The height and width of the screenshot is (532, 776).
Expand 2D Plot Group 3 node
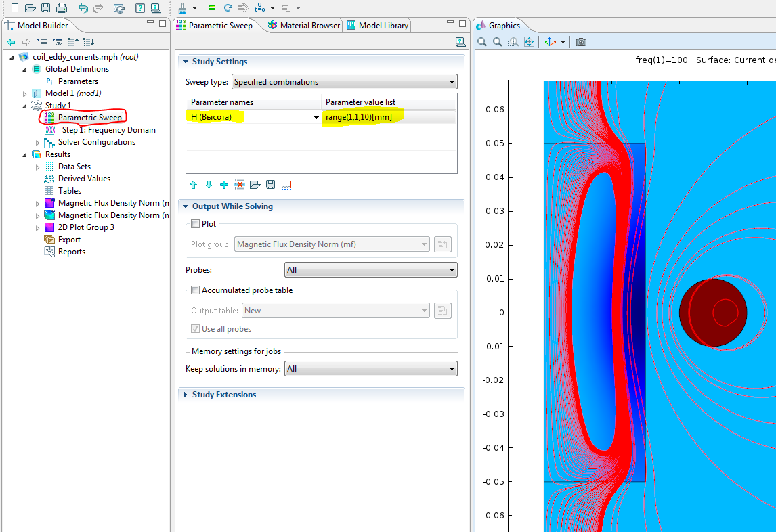click(x=37, y=227)
